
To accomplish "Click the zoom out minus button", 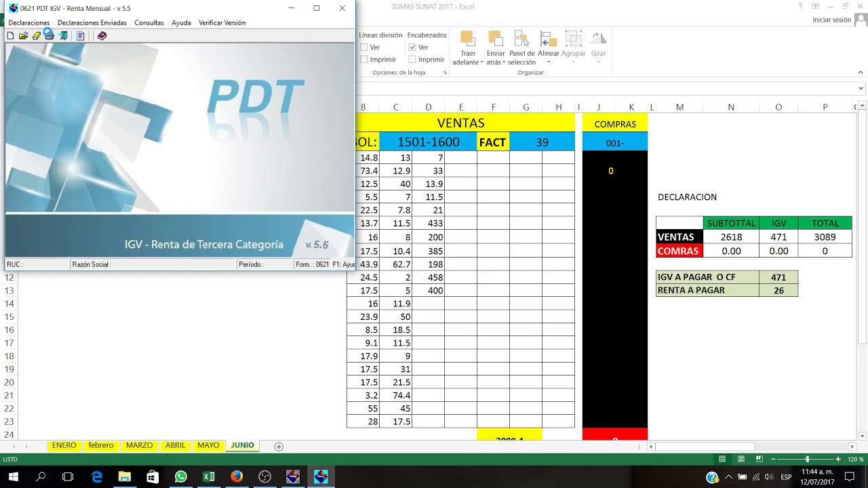I will coord(773,459).
